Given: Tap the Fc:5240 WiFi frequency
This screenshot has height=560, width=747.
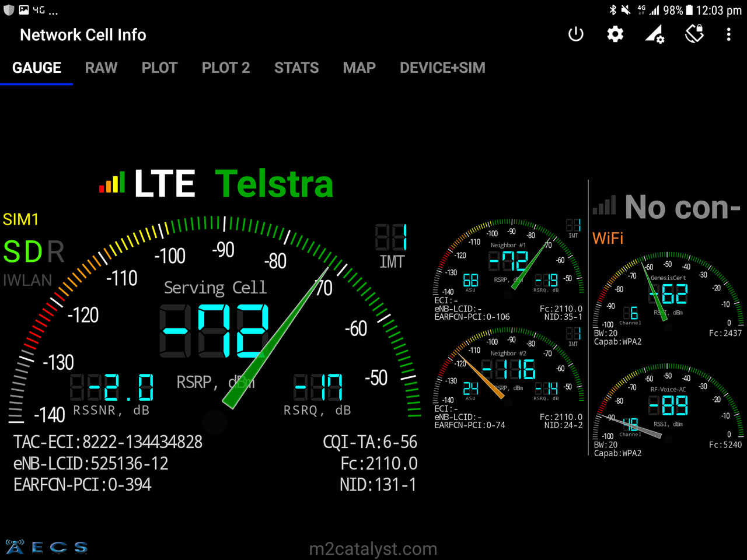Looking at the screenshot, I should click(725, 444).
